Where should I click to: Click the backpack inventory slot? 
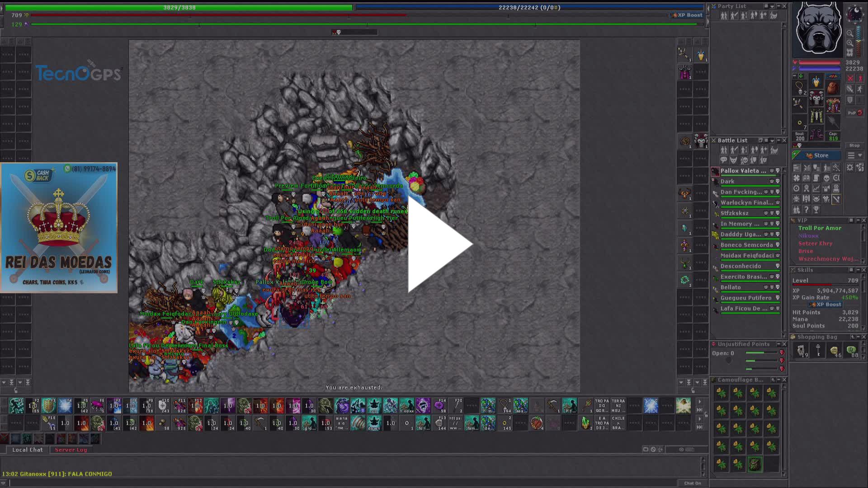click(x=833, y=87)
